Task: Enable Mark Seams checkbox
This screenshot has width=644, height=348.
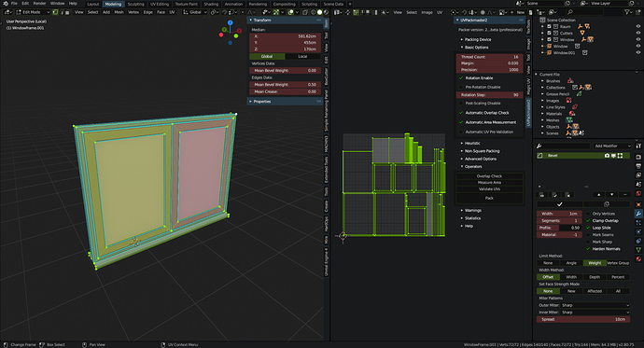Action: [589, 235]
